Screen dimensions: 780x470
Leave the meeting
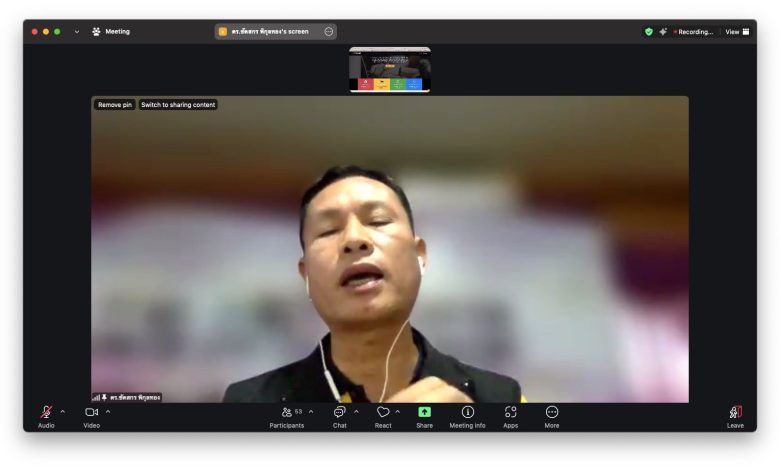point(735,412)
